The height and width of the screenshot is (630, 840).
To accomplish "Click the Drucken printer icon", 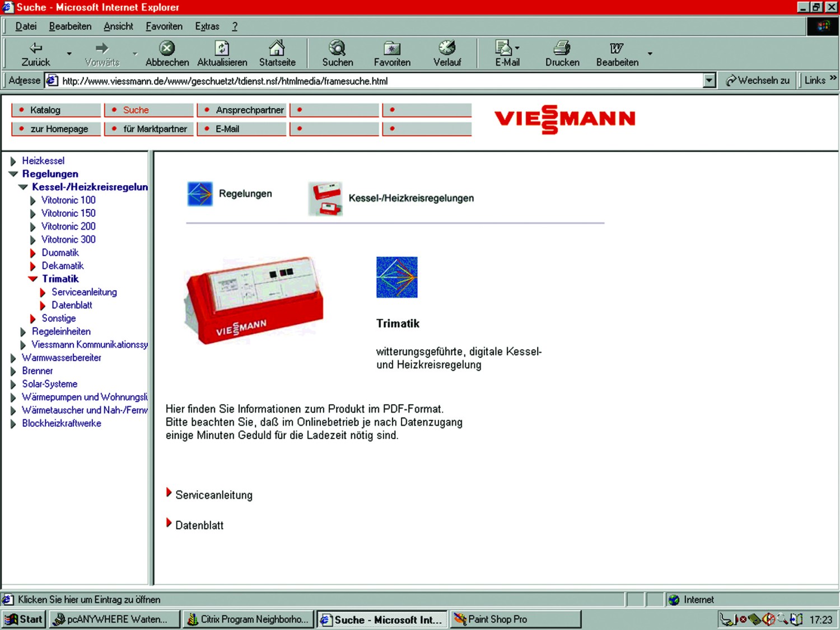I will click(562, 48).
